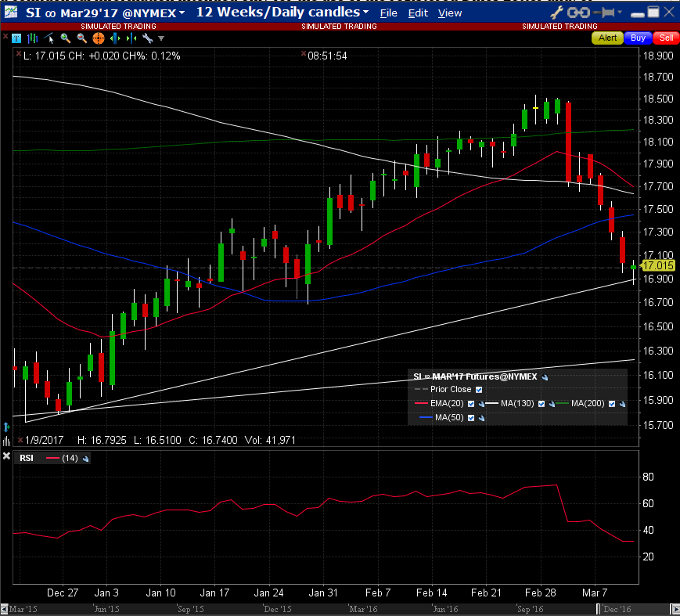Open the File menu
This screenshot has height=616, width=680.
pyautogui.click(x=388, y=13)
